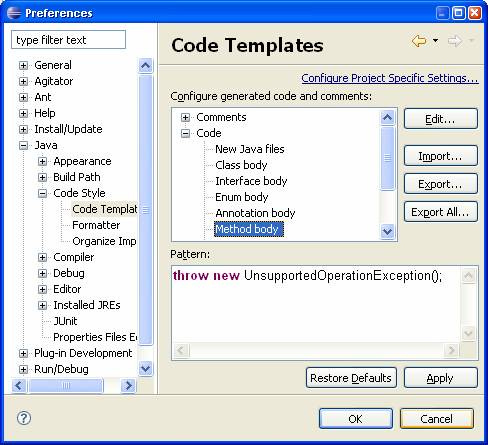The height and width of the screenshot is (445, 488).
Task: Select Organize Imports preference page
Action: coord(104,241)
